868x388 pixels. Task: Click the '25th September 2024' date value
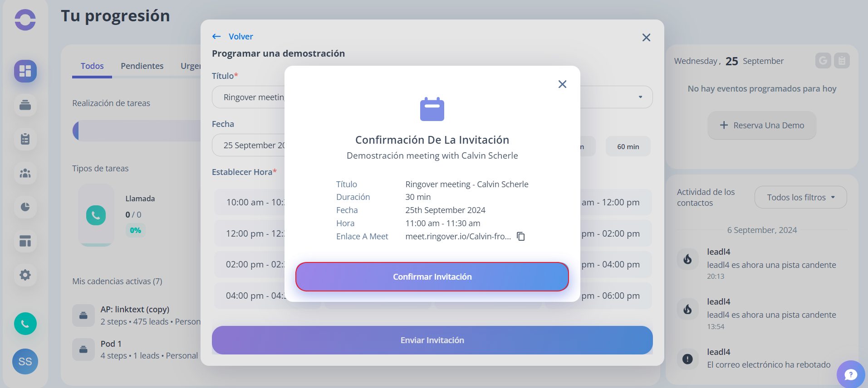click(445, 210)
